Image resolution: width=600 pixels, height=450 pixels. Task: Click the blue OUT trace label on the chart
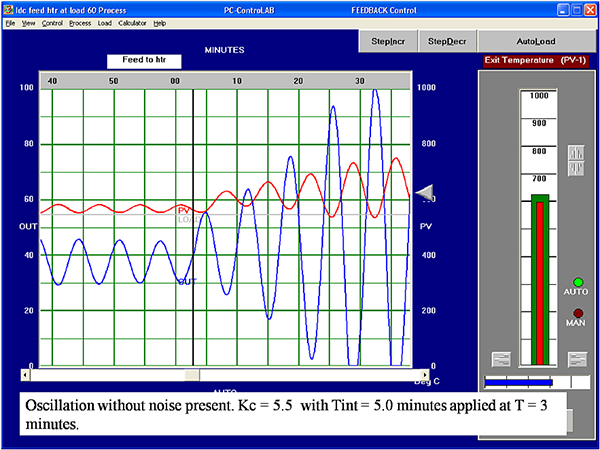pos(188,282)
